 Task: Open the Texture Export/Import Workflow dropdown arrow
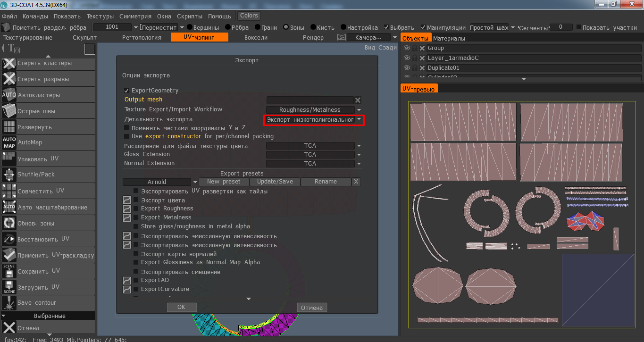[x=359, y=110]
